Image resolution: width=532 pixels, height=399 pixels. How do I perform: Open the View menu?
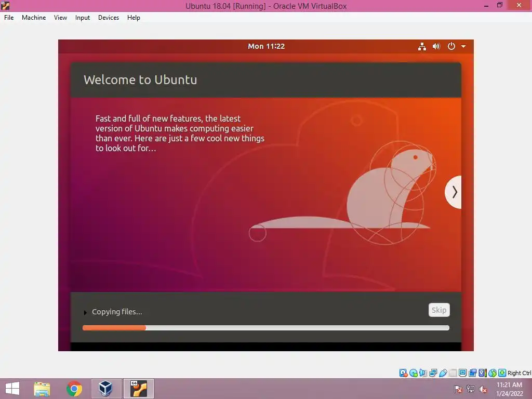point(60,18)
